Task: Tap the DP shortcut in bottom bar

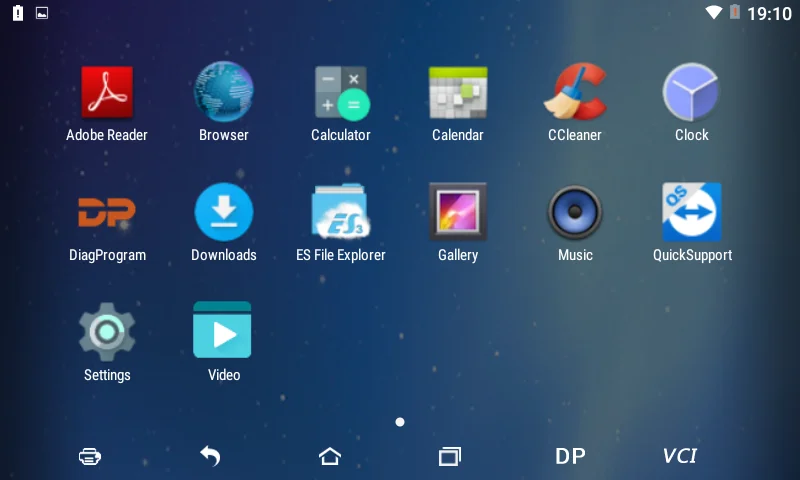Action: (570, 456)
